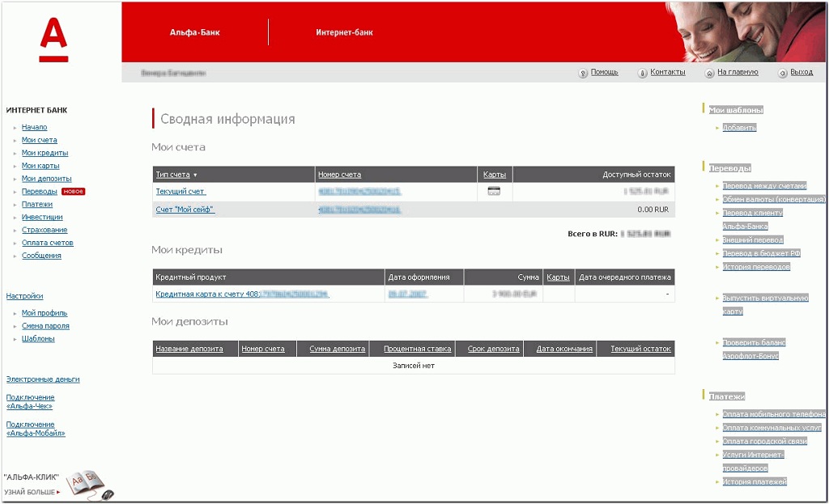Sort deposits by Текущий остаток
The width and height of the screenshot is (829, 504).
coord(641,349)
